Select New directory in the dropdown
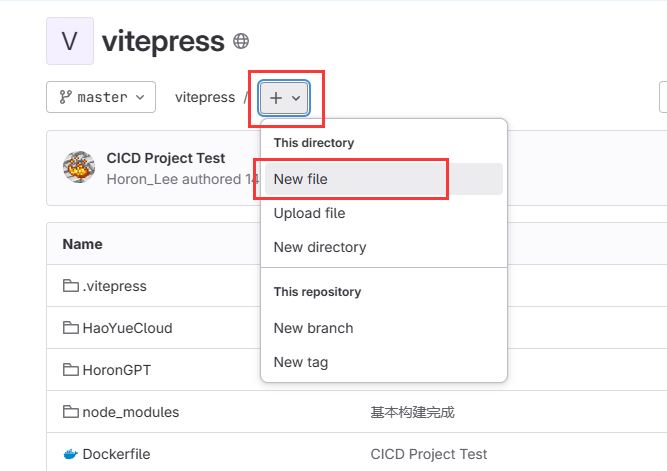 pyautogui.click(x=320, y=247)
